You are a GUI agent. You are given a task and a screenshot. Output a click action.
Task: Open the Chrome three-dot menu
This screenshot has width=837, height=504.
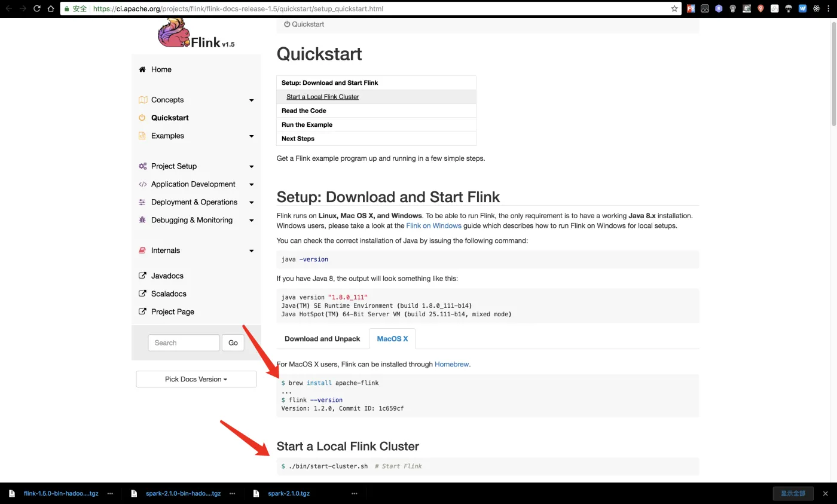tap(830, 9)
